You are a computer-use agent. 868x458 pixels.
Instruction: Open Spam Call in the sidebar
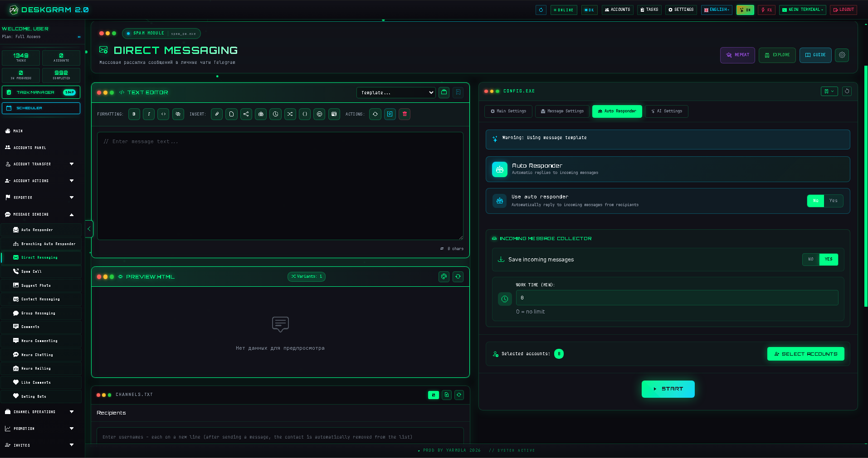coord(41,271)
